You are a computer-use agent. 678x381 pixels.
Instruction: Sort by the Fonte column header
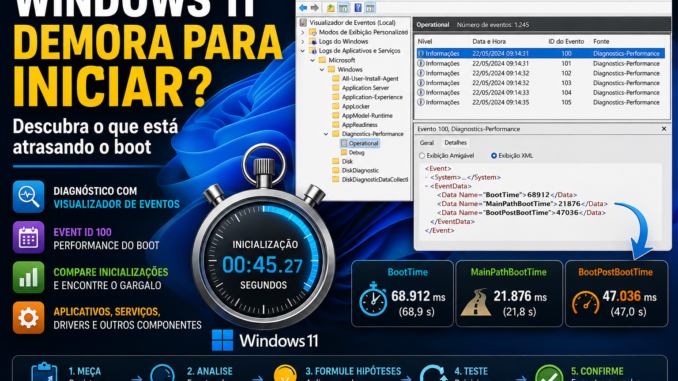pyautogui.click(x=601, y=42)
